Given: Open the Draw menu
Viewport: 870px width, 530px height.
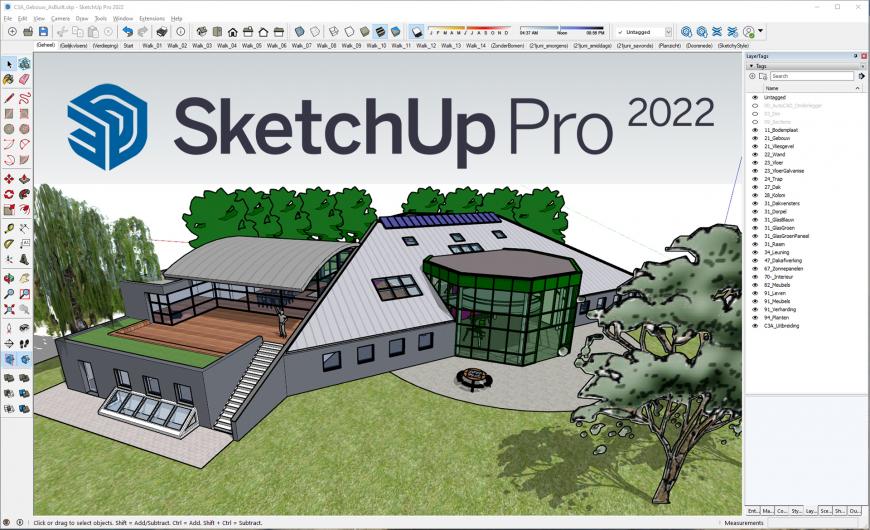Looking at the screenshot, I should [82, 18].
